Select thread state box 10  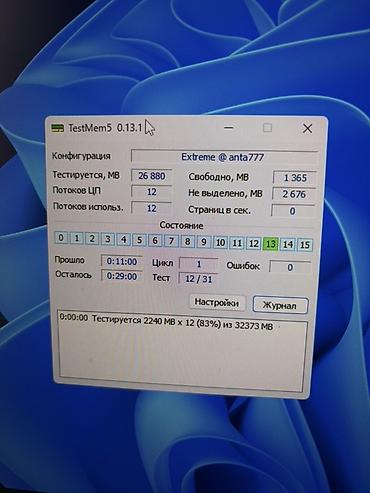(220, 242)
